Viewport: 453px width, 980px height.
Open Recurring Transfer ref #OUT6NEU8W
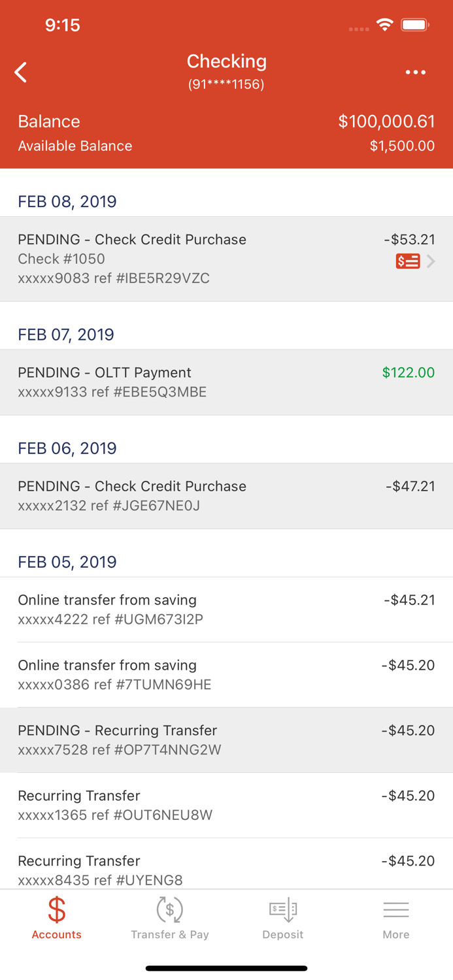pyautogui.click(x=226, y=806)
